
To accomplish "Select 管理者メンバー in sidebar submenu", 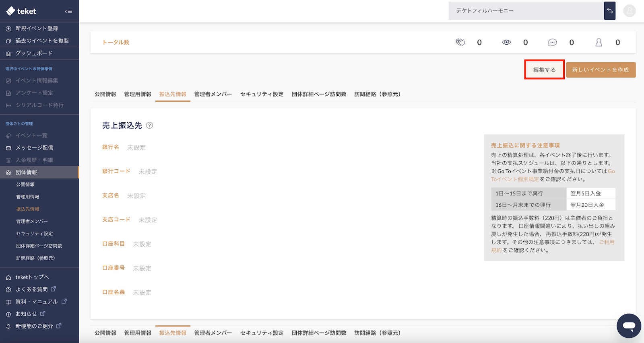I will [32, 221].
